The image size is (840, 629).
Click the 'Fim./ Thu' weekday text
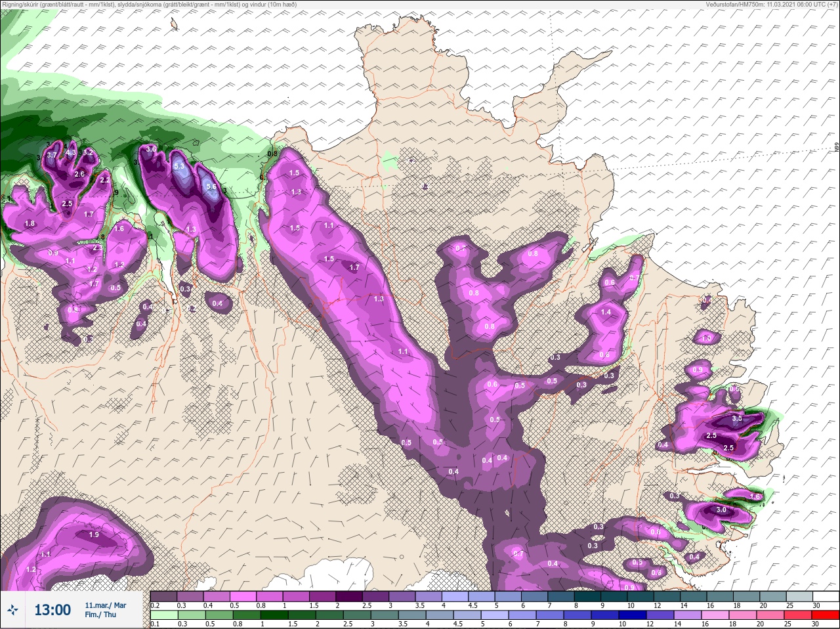(100, 615)
